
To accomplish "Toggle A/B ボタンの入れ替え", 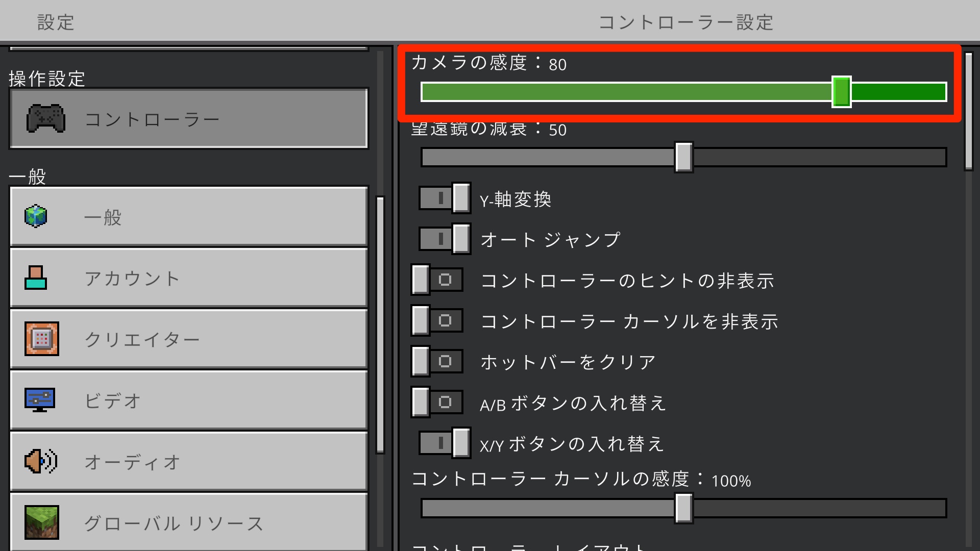I will pos(437,403).
